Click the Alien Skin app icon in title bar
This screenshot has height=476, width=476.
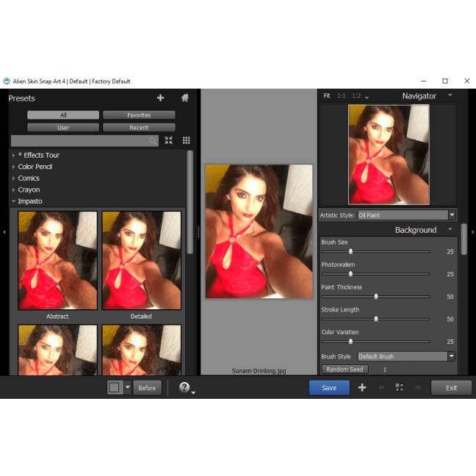click(x=7, y=81)
